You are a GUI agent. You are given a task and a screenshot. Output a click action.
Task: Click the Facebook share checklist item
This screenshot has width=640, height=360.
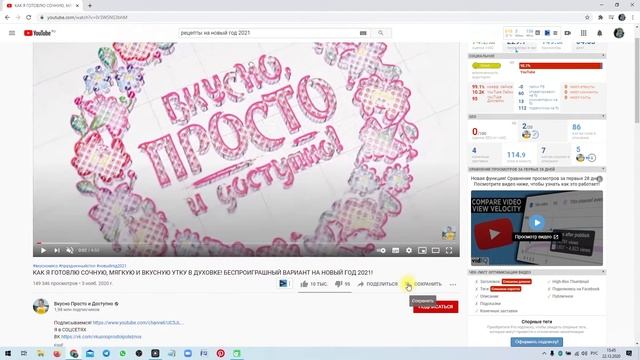click(x=576, y=289)
